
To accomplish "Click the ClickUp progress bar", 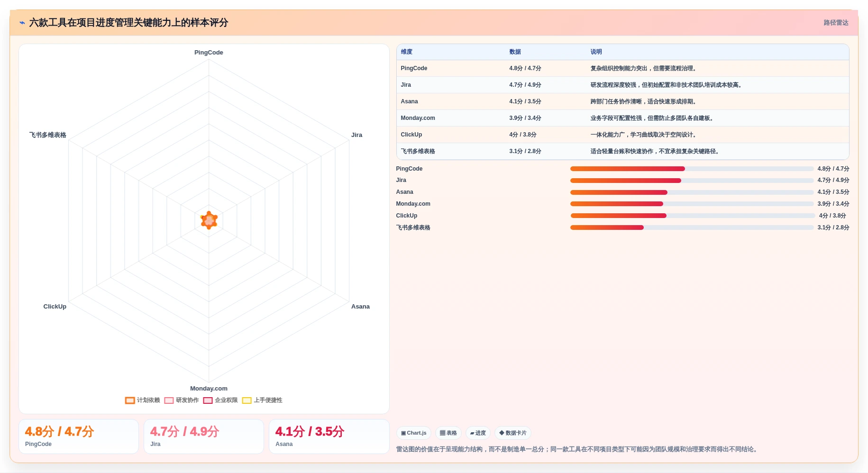I will [x=693, y=216].
